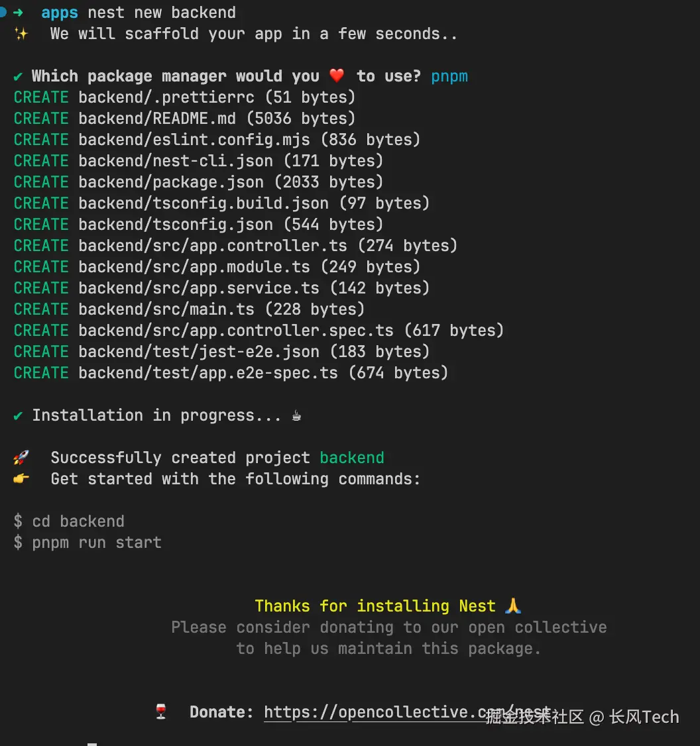Click the red heart emoji
This screenshot has width=700, height=746.
tap(337, 76)
